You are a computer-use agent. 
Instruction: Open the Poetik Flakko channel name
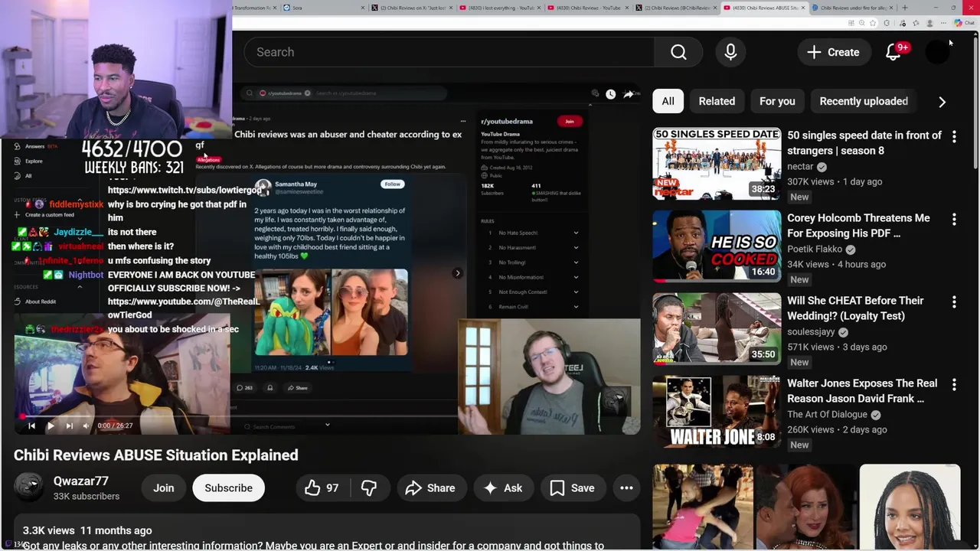click(815, 249)
